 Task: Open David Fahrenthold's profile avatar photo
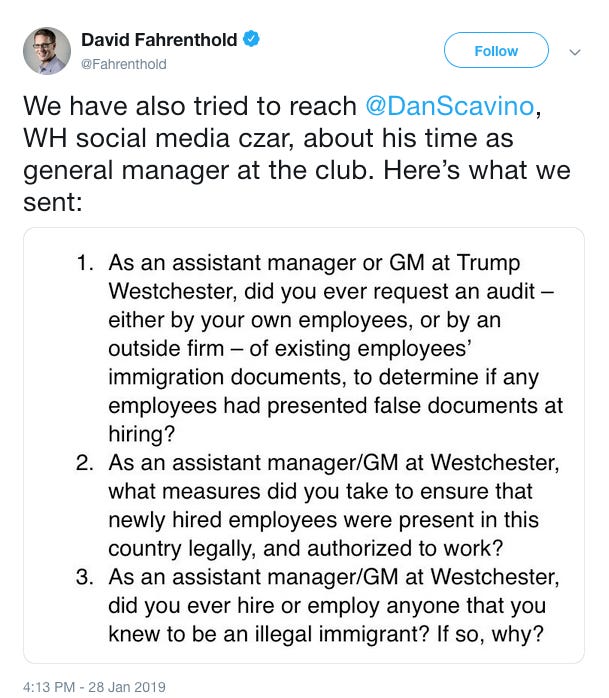coord(47,50)
